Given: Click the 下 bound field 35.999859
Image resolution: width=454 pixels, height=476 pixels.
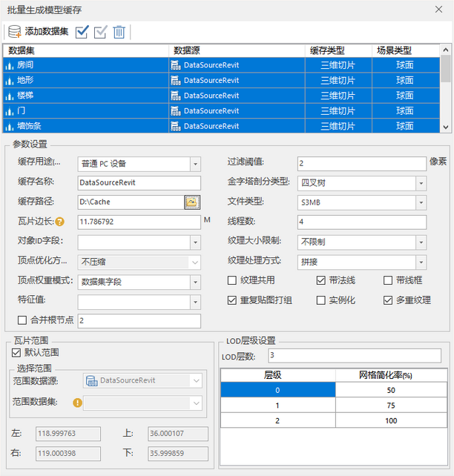Looking at the screenshot, I should (178, 454).
